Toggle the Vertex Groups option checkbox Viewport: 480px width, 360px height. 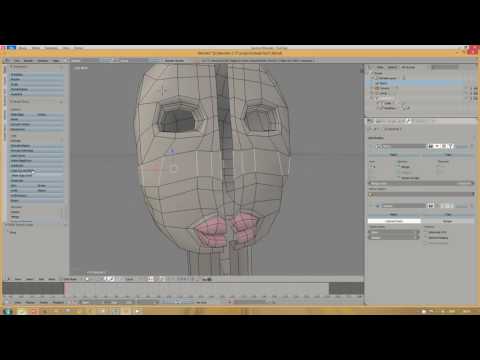coord(399,178)
